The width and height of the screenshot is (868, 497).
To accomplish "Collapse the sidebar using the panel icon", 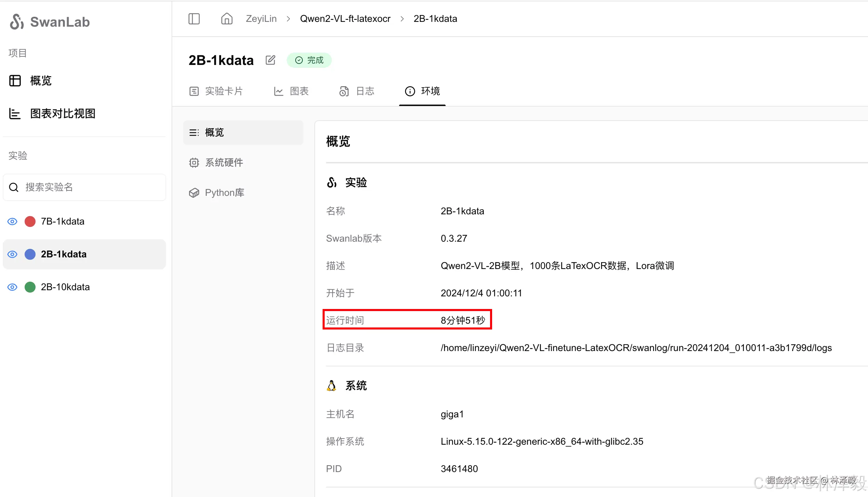I will 194,19.
